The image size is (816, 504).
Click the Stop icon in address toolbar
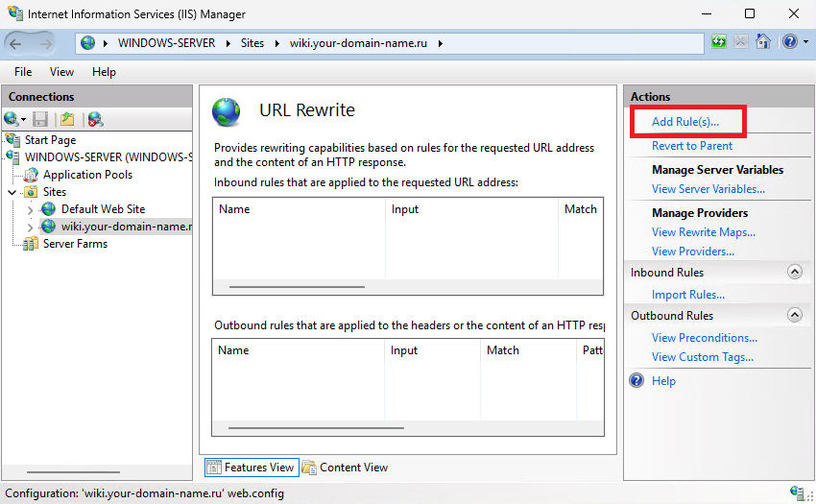(740, 41)
